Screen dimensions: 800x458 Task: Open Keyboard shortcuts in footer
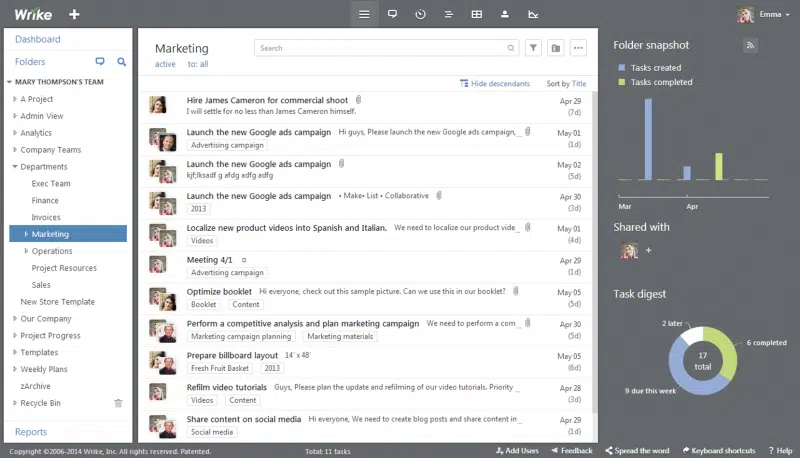pyautogui.click(x=719, y=451)
